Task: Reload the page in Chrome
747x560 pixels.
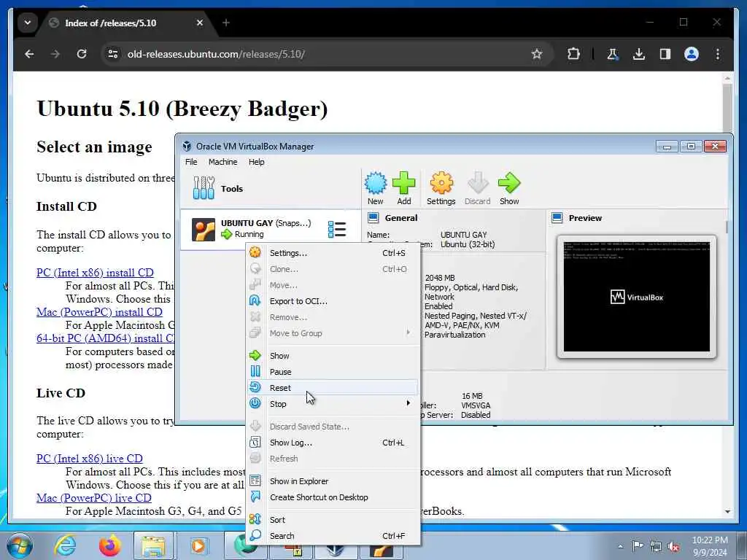Action: pos(82,54)
